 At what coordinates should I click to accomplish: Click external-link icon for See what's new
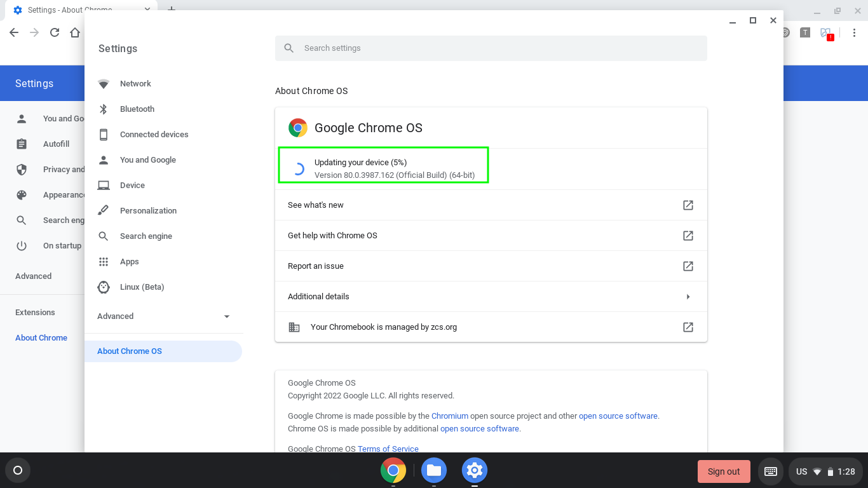[688, 205]
